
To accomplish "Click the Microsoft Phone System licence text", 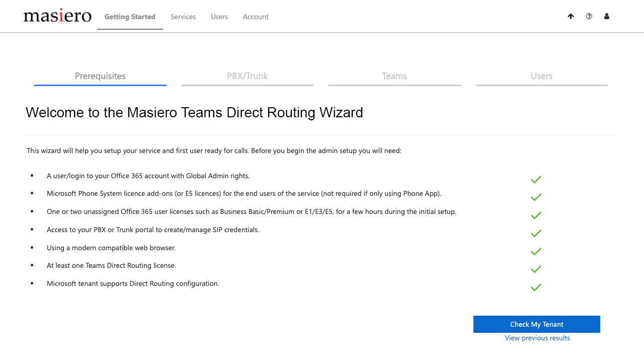I will [x=244, y=193].
